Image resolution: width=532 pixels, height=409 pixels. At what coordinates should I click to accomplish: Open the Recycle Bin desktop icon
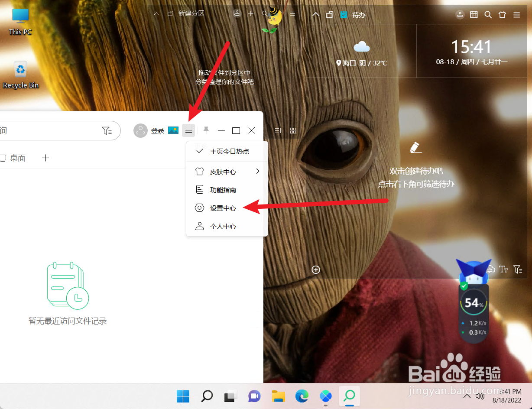click(21, 75)
